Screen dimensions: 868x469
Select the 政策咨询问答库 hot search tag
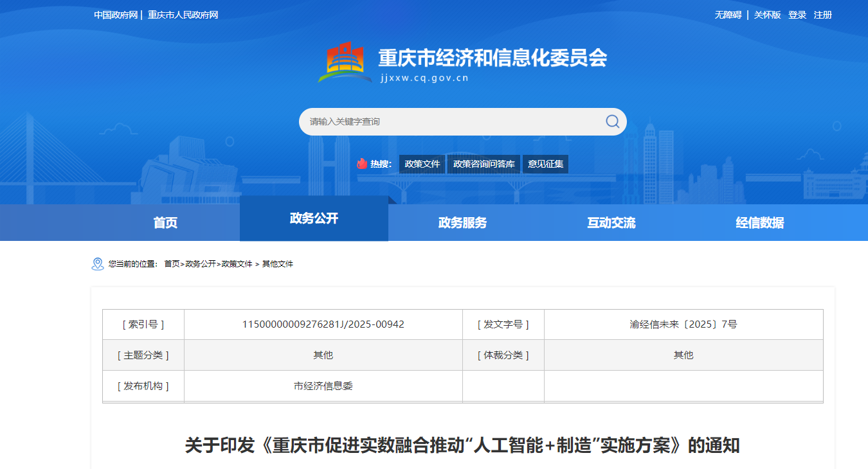[x=484, y=164]
